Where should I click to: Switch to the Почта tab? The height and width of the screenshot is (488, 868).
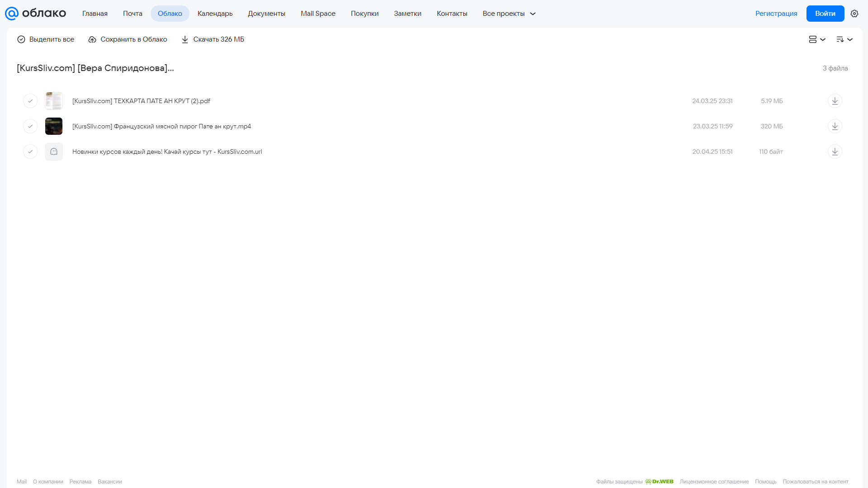click(x=133, y=14)
